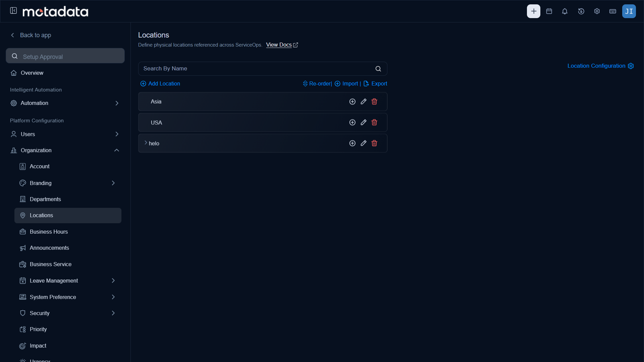Add a child location under Asia
This screenshot has height=362, width=644.
(352, 102)
